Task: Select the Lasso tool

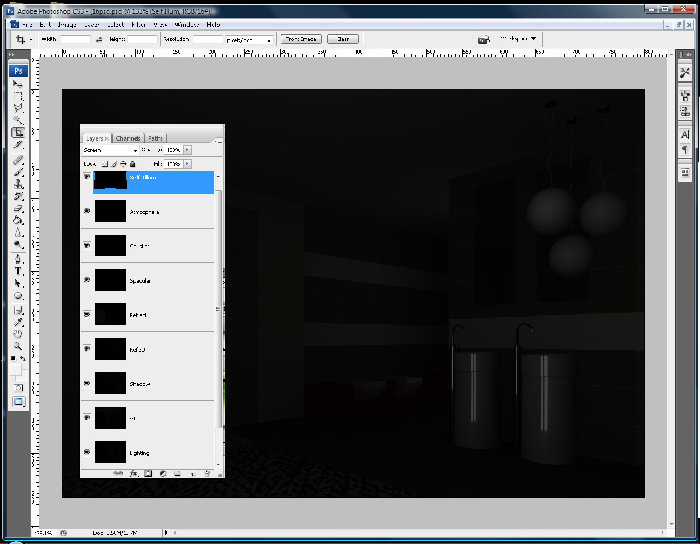Action: (x=18, y=108)
